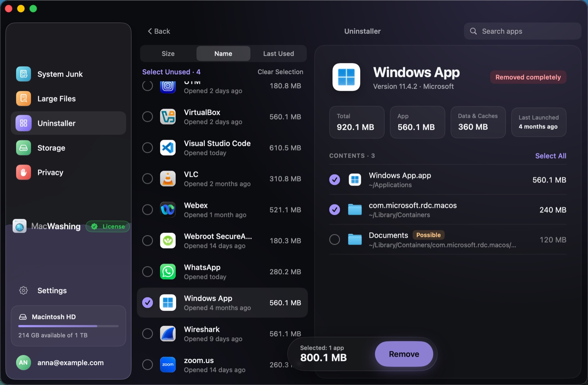This screenshot has height=385, width=588.
Task: Sort apps by Last Used tab
Action: point(279,54)
